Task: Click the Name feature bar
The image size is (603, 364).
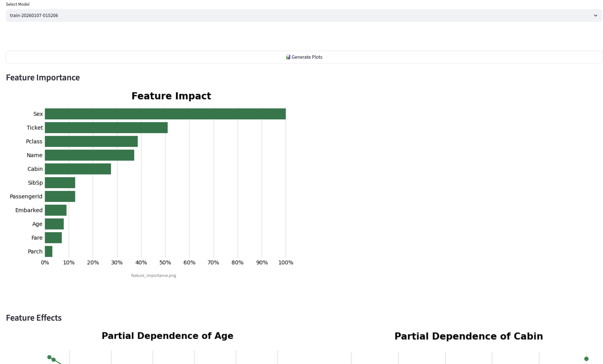Action: (89, 155)
